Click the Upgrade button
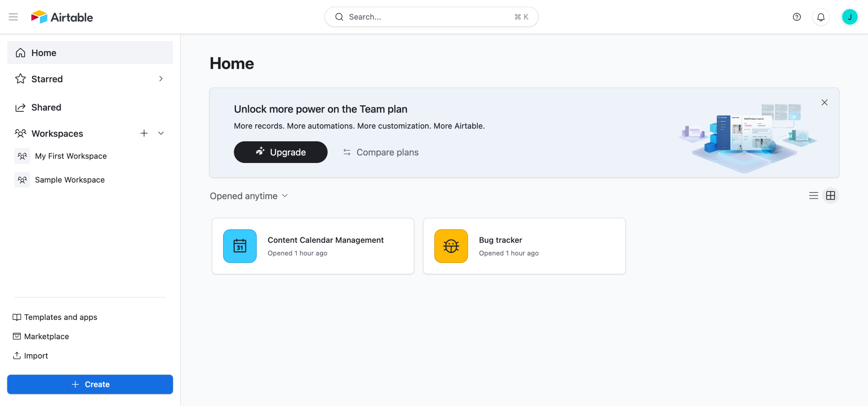 (280, 152)
